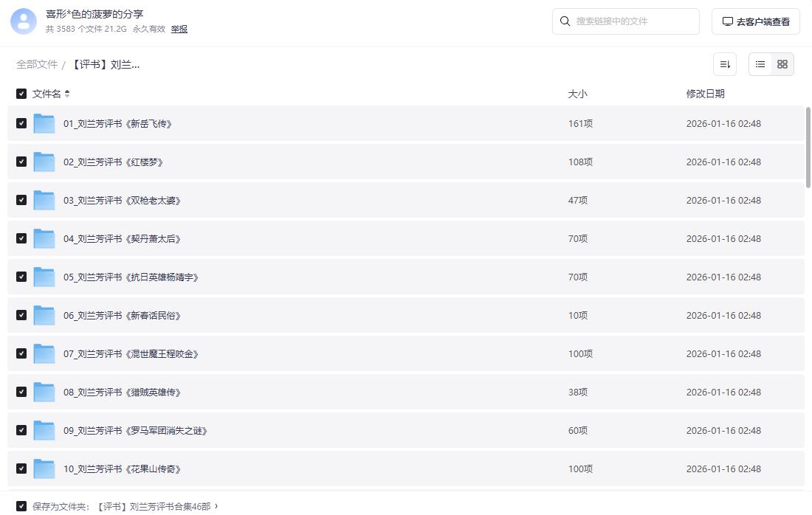Image resolution: width=812 pixels, height=515 pixels.
Task: Focus the 搜索链接中的文件 search field
Action: (626, 21)
